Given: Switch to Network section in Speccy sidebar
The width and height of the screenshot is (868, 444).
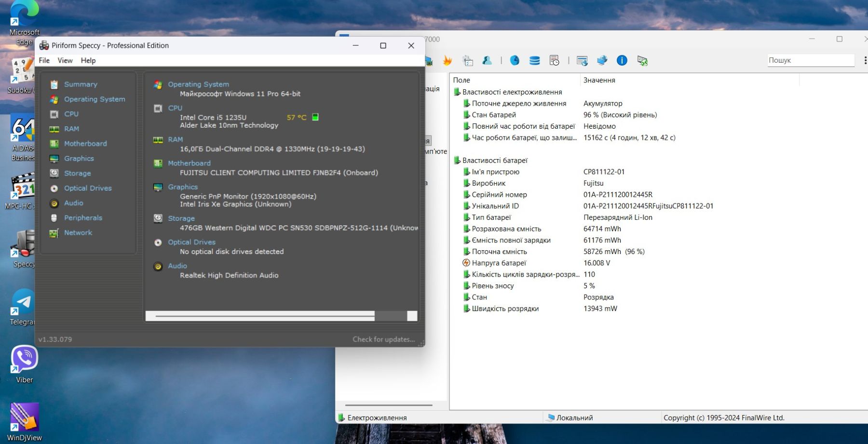Looking at the screenshot, I should click(78, 233).
